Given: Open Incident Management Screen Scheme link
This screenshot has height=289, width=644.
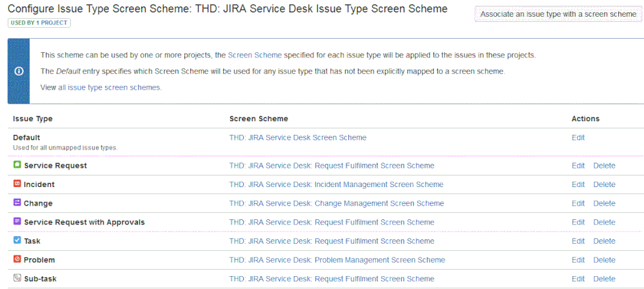Looking at the screenshot, I should point(336,184).
